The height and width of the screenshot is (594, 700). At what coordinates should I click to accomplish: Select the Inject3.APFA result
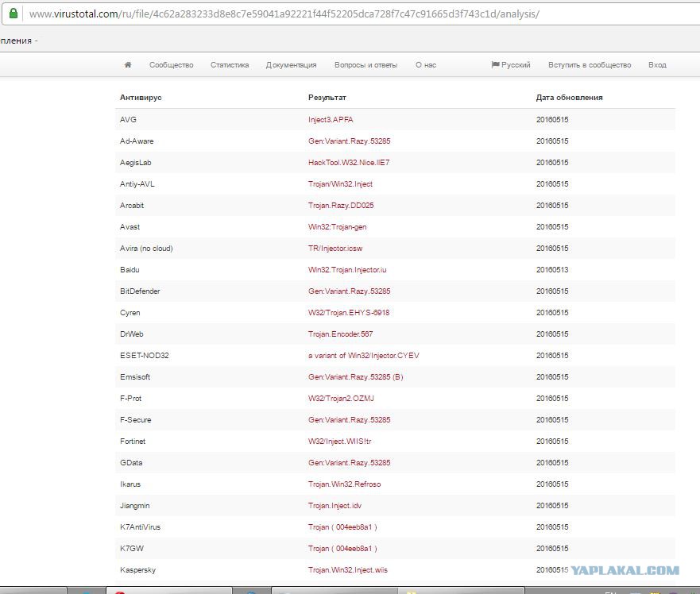pyautogui.click(x=331, y=120)
